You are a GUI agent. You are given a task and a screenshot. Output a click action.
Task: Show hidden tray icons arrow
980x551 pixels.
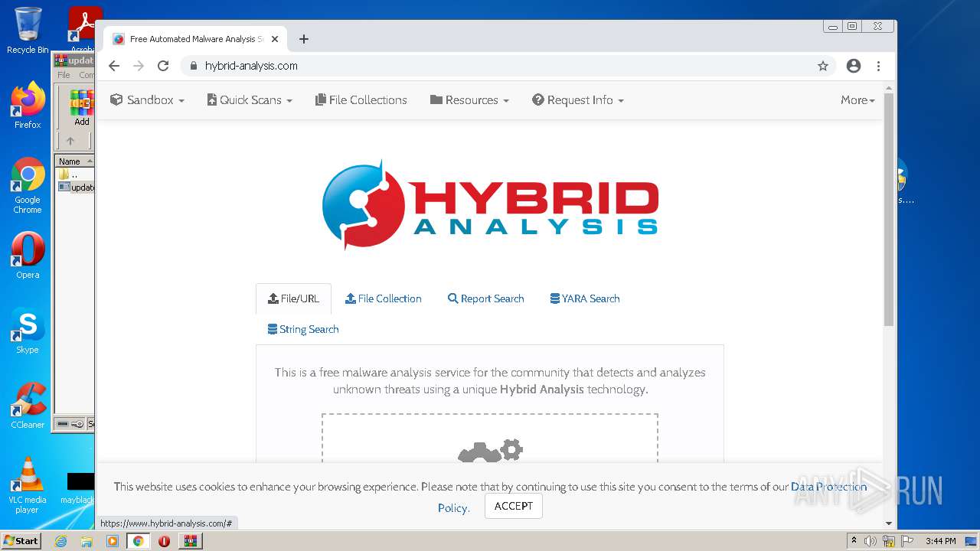click(x=854, y=541)
